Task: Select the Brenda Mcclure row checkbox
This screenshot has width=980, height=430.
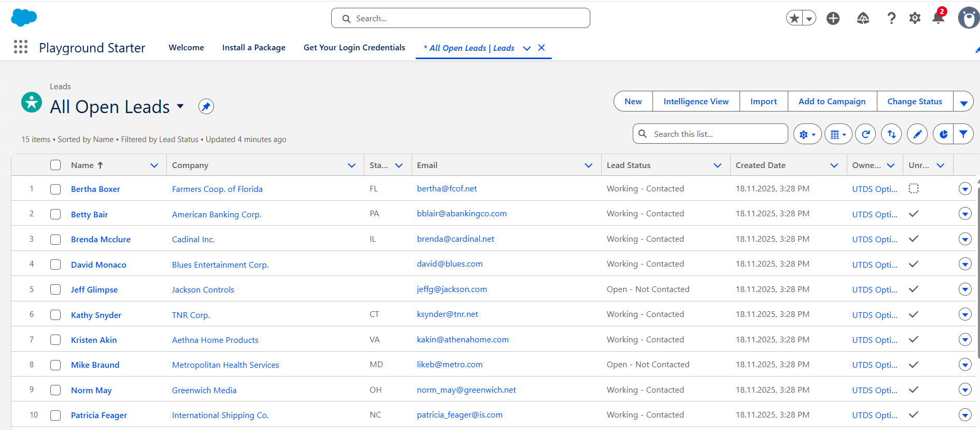Action: pos(55,240)
